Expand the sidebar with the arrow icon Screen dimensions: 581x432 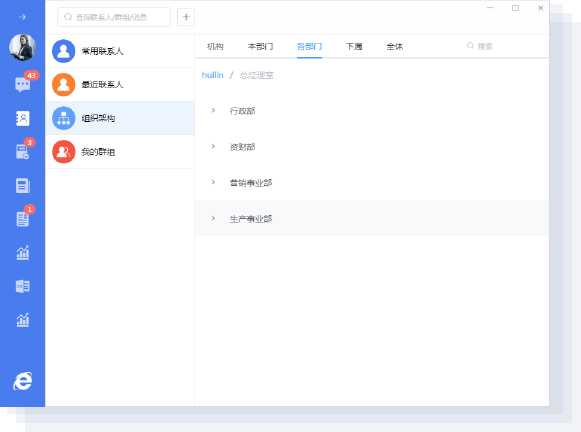[23, 17]
